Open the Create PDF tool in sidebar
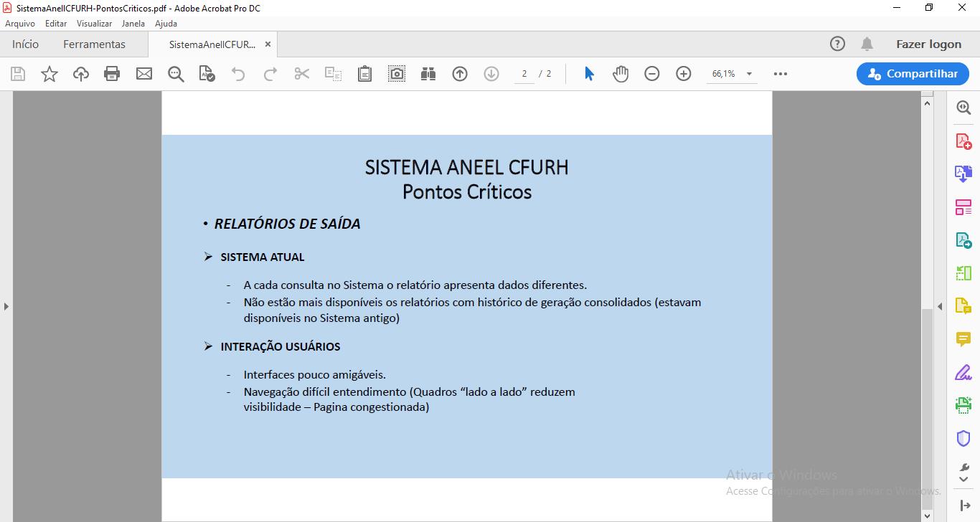 [x=963, y=141]
